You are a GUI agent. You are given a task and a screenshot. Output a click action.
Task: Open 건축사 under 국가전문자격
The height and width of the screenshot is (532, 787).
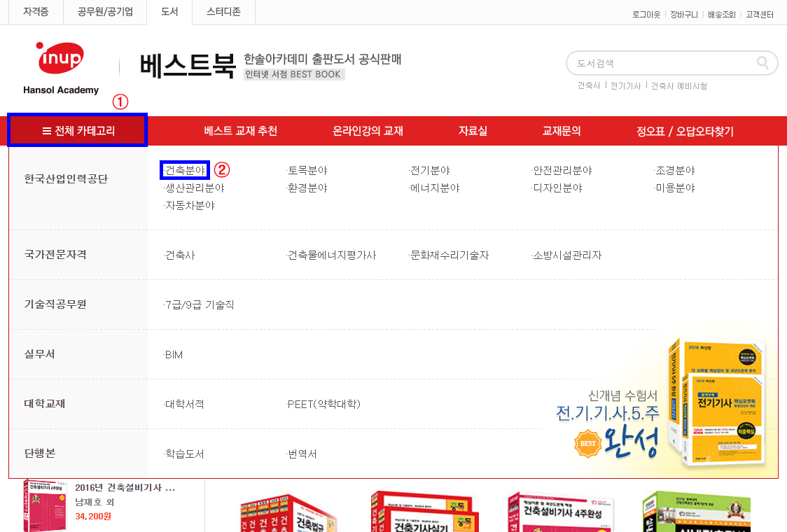coord(179,255)
